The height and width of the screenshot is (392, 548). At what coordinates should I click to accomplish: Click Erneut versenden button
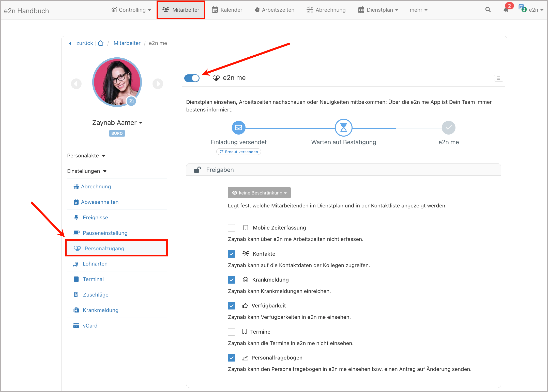239,152
